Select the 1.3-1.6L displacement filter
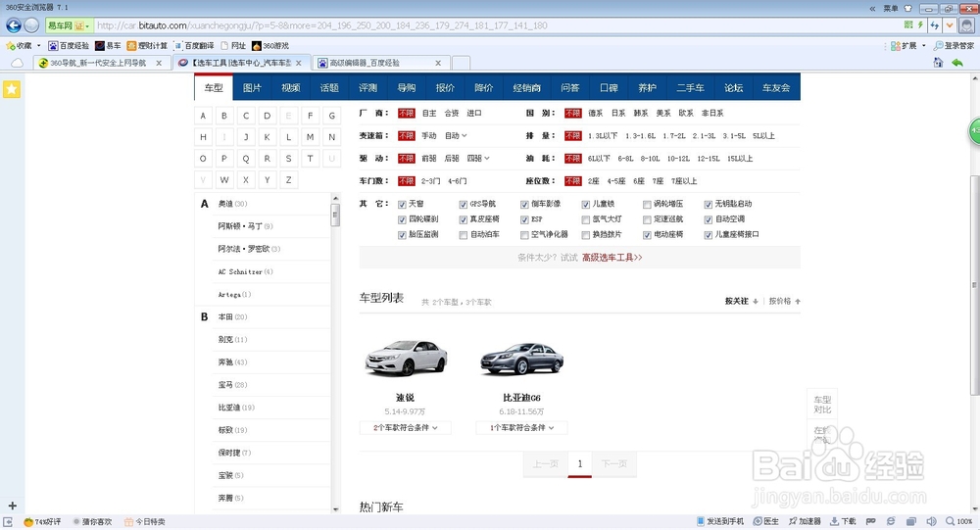 (641, 135)
